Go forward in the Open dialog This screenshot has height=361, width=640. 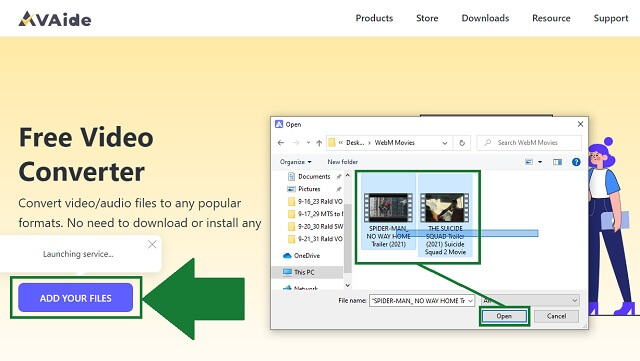click(x=296, y=143)
